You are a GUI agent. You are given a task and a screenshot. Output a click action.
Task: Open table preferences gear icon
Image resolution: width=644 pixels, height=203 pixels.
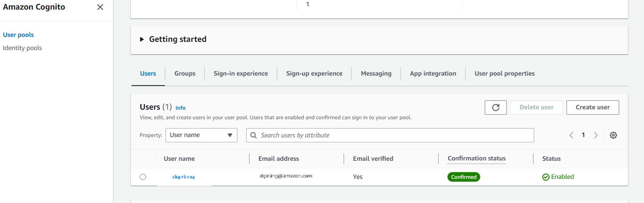(x=613, y=135)
